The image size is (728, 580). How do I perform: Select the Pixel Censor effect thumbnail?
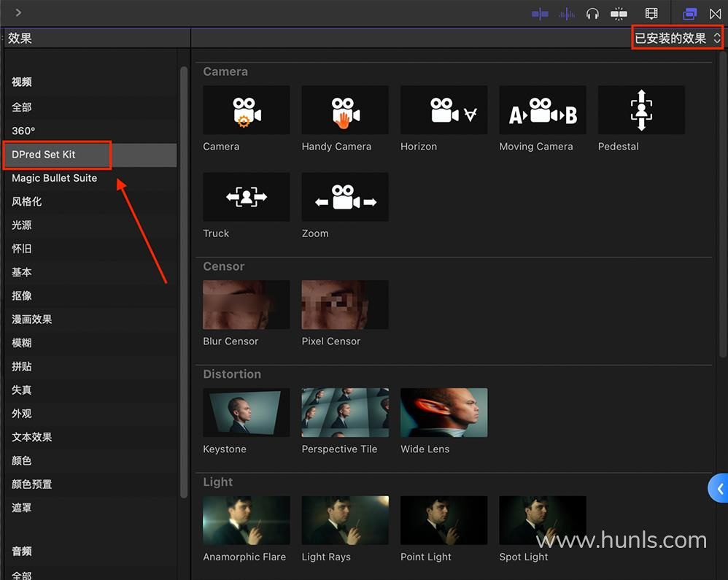[345, 305]
